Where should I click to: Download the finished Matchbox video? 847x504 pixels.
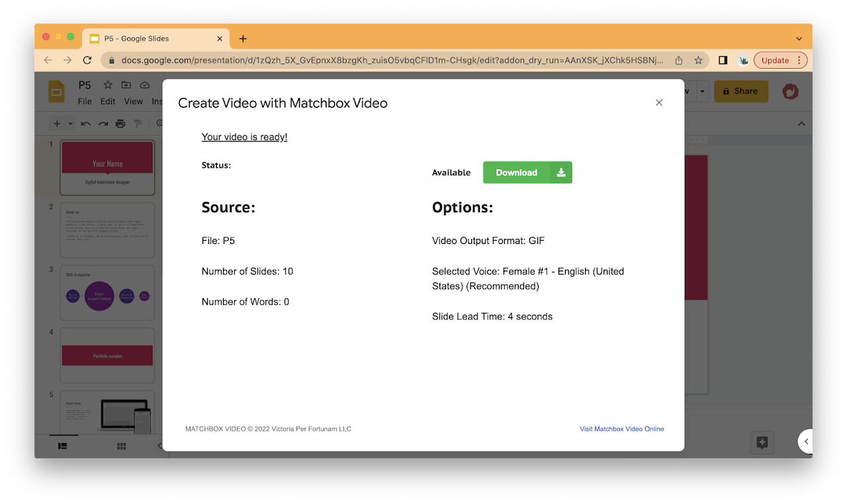[x=527, y=173]
